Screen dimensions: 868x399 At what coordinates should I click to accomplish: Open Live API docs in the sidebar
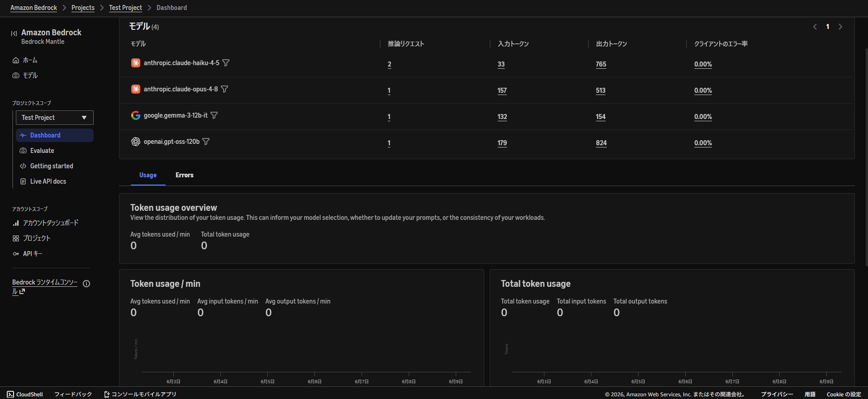pos(48,181)
